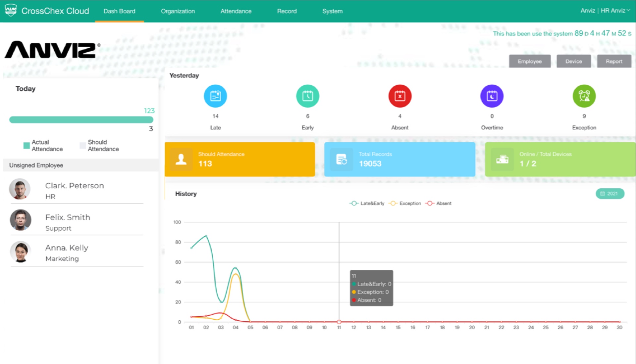Click the teal Early clock icon
This screenshot has height=364, width=636.
pos(307,96)
